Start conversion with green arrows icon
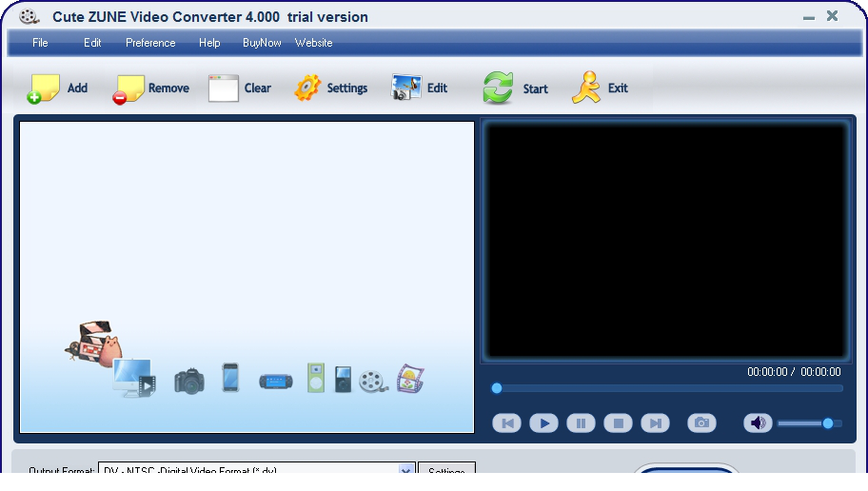This screenshot has height=491, width=868. 498,88
